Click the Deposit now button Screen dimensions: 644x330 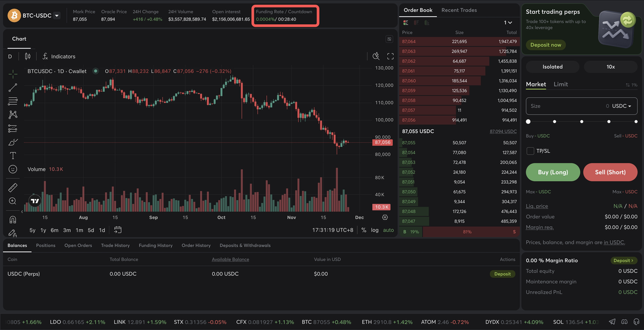click(546, 45)
